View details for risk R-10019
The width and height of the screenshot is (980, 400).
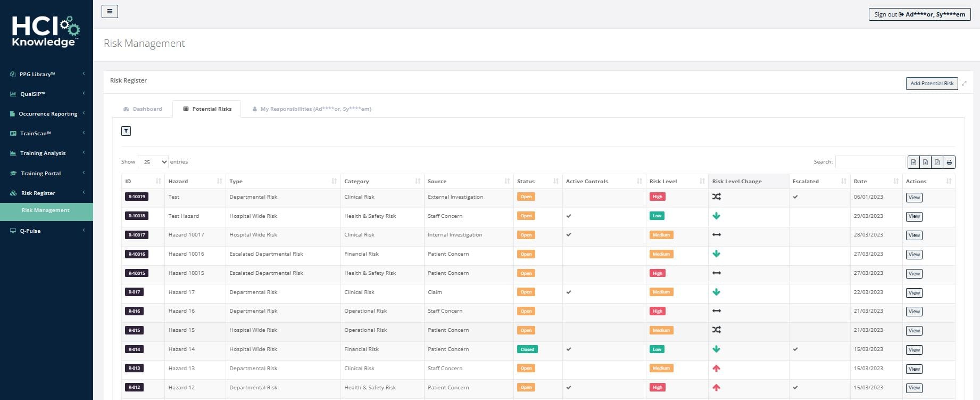pos(914,198)
